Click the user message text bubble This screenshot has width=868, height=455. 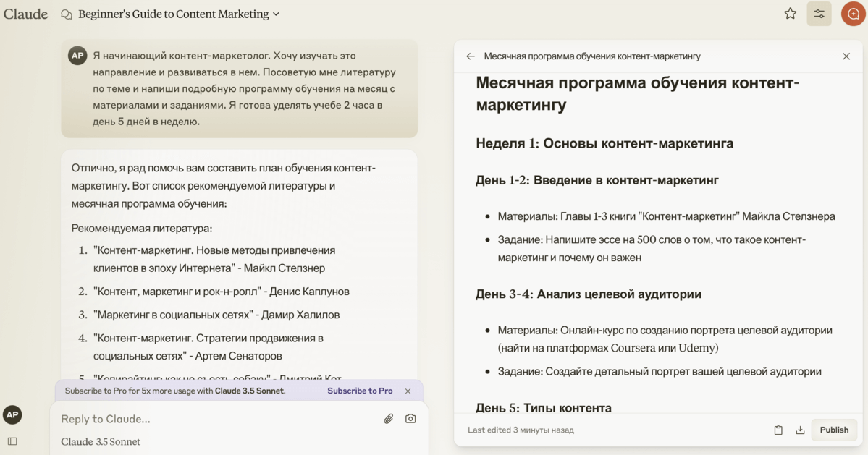(x=239, y=88)
